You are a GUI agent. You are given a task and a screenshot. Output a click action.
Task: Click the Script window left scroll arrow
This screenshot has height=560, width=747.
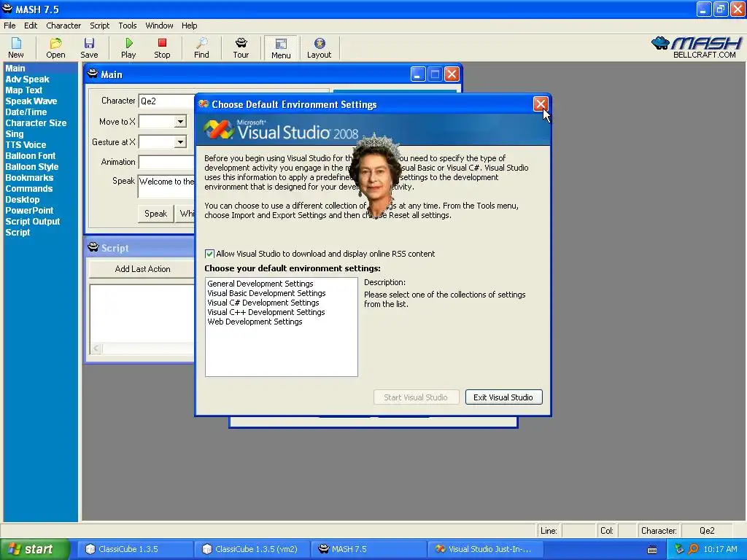pyautogui.click(x=96, y=349)
